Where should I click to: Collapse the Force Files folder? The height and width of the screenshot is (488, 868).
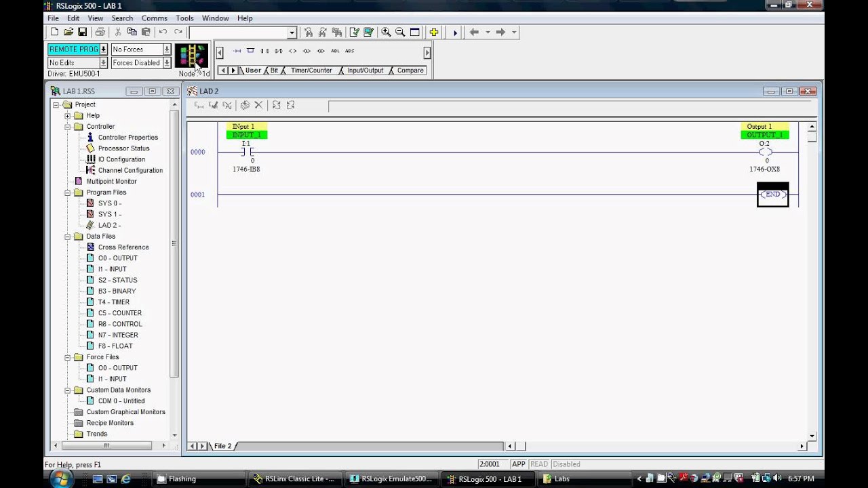pyautogui.click(x=68, y=357)
